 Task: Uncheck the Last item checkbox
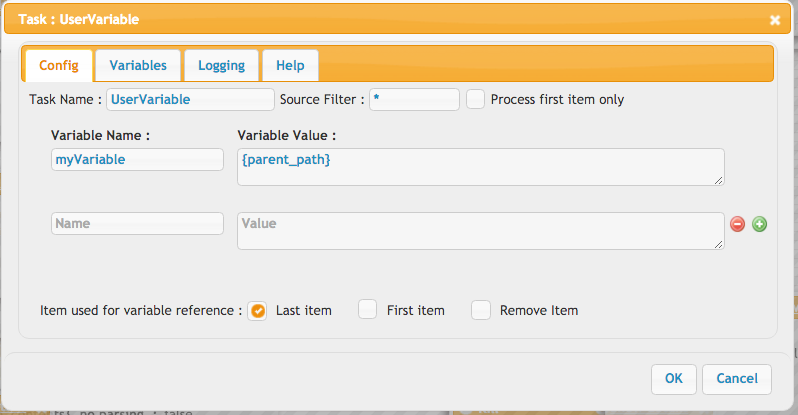tap(258, 311)
